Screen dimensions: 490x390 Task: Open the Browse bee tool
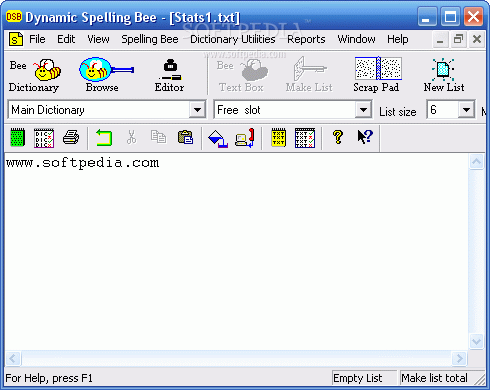pos(106,75)
